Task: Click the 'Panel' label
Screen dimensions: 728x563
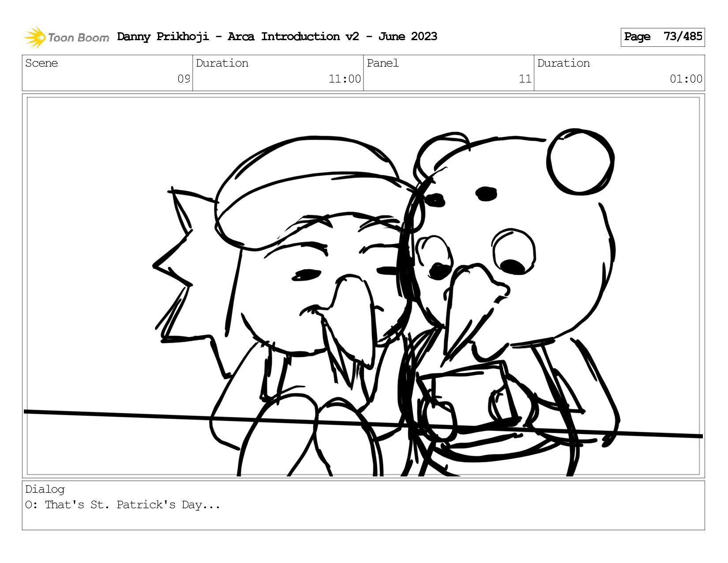Action: (383, 63)
